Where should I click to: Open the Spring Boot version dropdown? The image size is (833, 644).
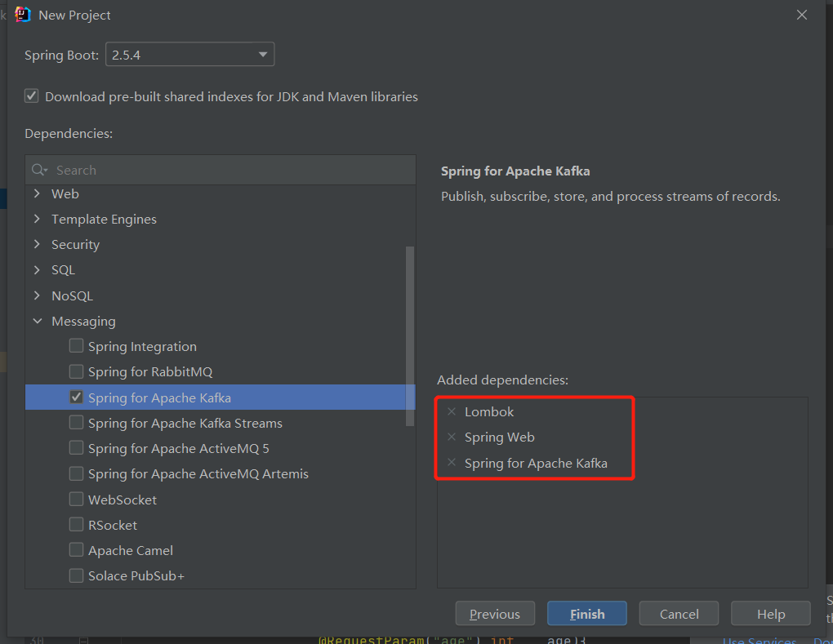point(189,54)
